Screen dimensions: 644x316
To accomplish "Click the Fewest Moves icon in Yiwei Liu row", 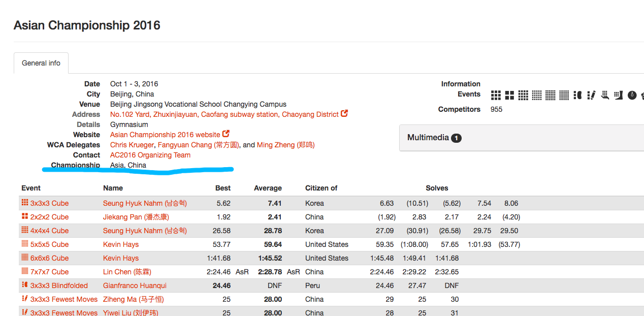I will [25, 312].
